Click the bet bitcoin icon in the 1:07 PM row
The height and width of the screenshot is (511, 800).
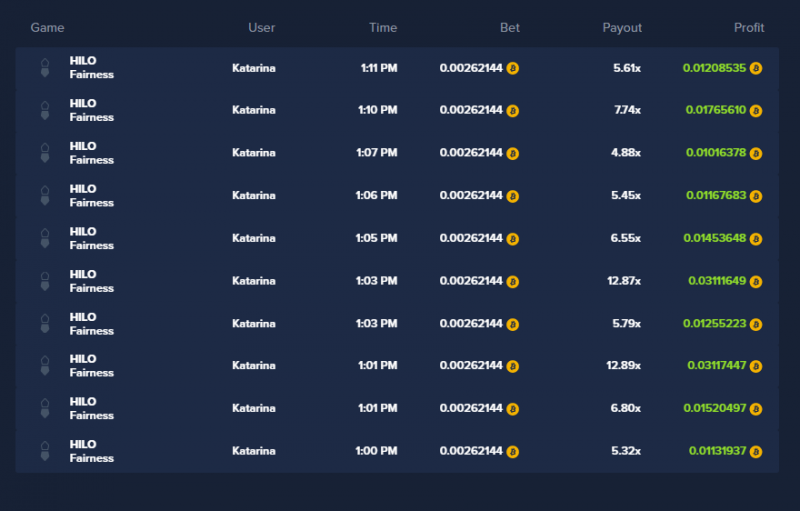click(x=513, y=154)
